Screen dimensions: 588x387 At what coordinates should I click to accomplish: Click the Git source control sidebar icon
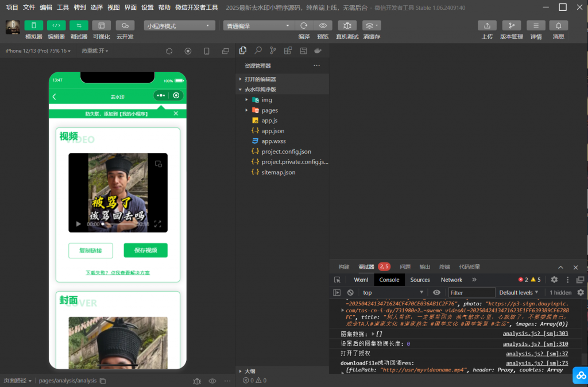click(x=273, y=50)
